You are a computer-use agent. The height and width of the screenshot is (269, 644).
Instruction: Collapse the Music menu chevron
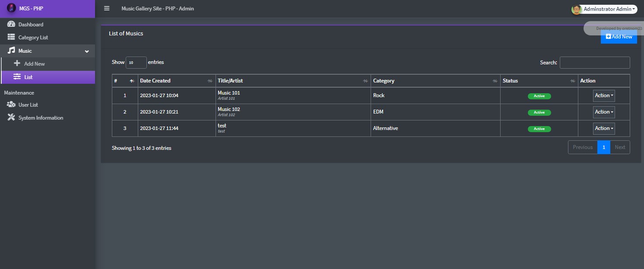coord(87,51)
